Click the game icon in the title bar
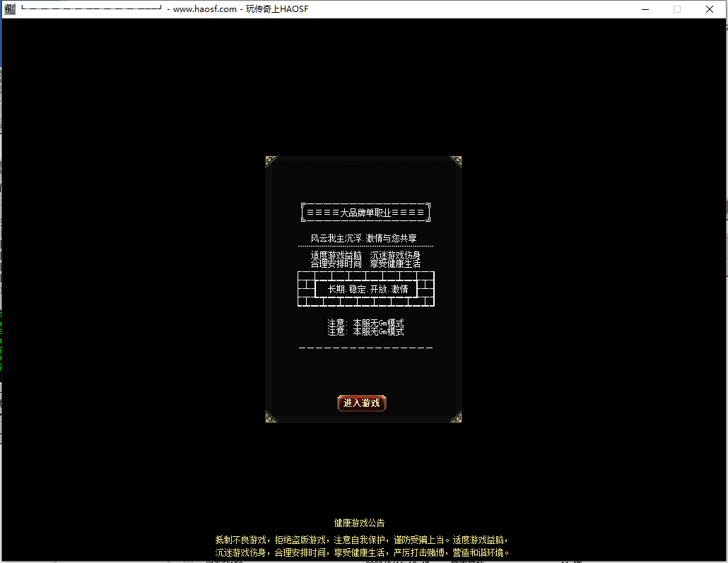Screen dimensions: 728x563 pyautogui.click(x=9, y=9)
